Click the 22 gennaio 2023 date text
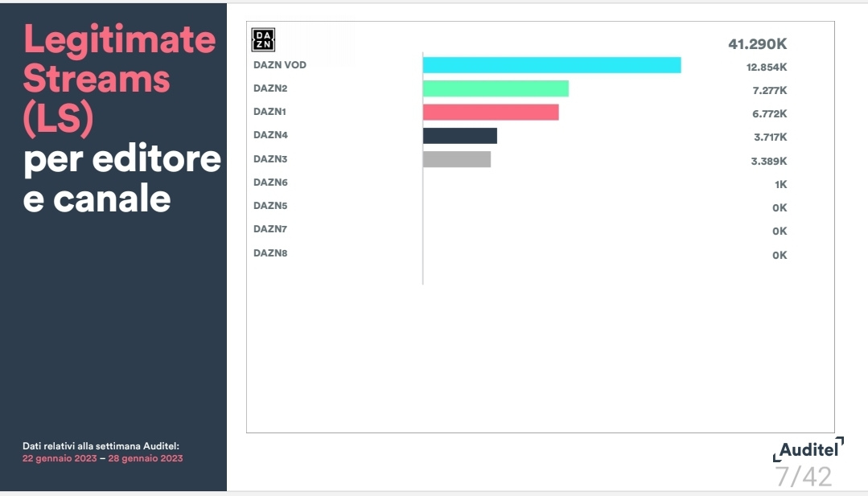 point(60,458)
